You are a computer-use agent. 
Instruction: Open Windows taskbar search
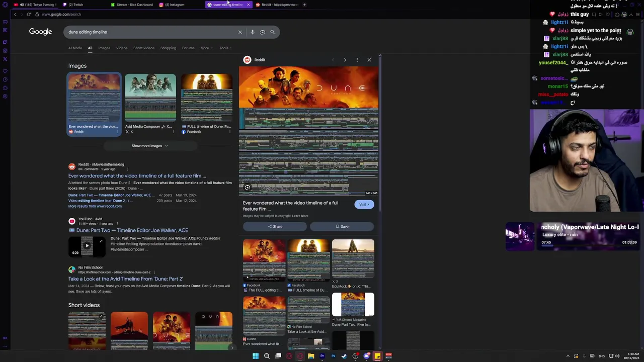pyautogui.click(x=267, y=356)
